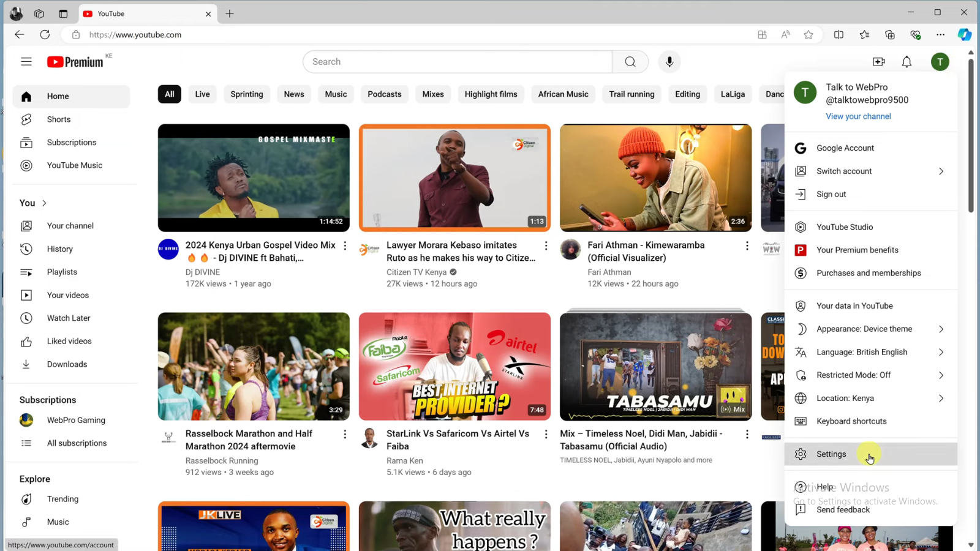The height and width of the screenshot is (551, 980).
Task: Expand Language: British English options
Action: (x=870, y=352)
